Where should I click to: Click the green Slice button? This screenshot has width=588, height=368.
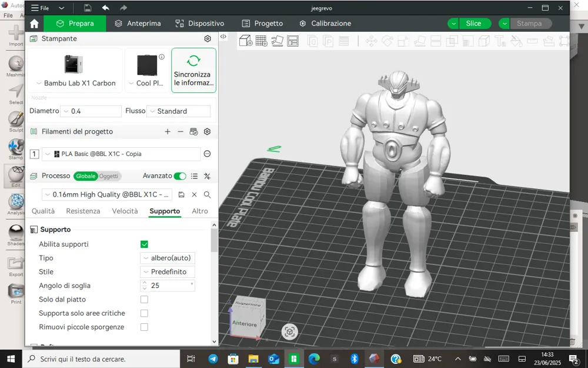pos(474,24)
